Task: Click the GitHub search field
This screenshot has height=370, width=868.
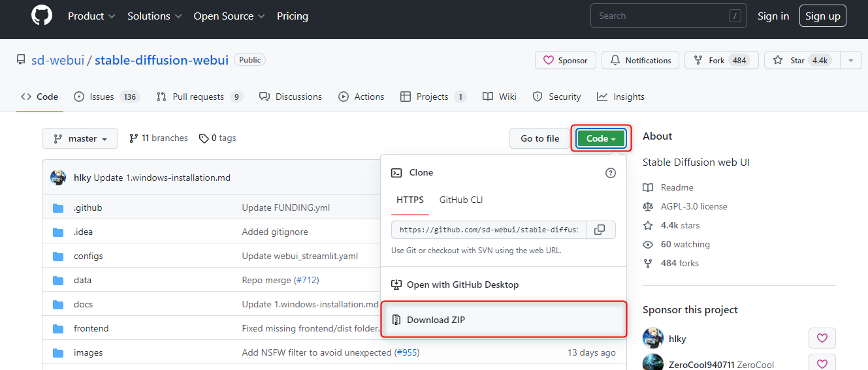Action: pos(660,16)
